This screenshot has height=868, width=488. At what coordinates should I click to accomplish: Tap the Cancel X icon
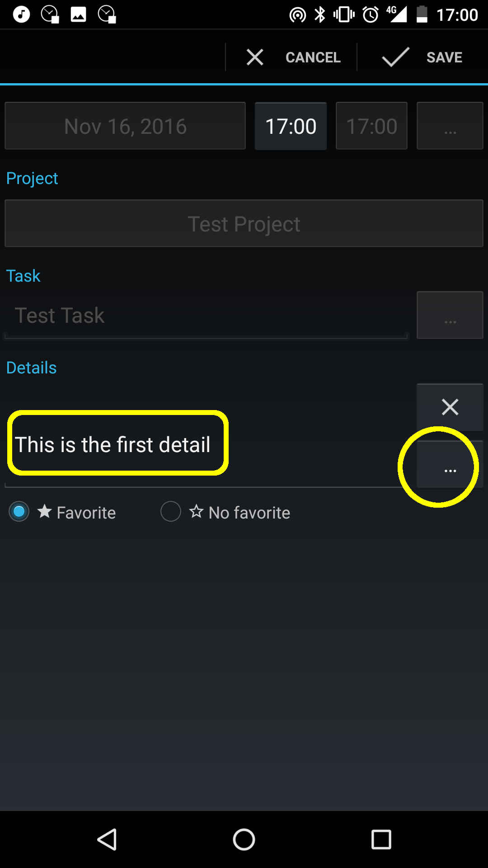(x=255, y=57)
